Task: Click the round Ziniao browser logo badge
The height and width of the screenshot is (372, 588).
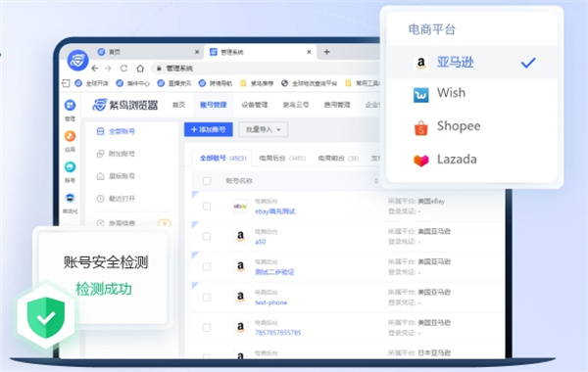Action: (x=77, y=60)
